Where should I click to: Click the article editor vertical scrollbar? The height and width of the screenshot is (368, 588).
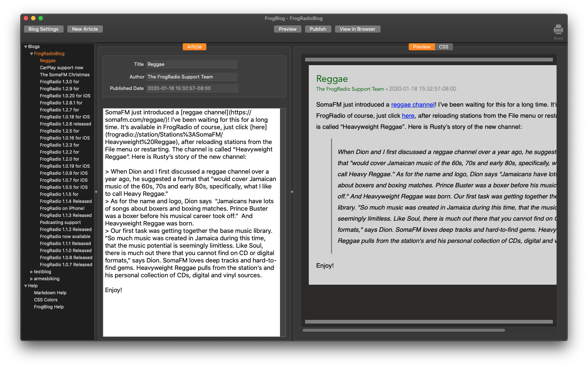(283, 222)
